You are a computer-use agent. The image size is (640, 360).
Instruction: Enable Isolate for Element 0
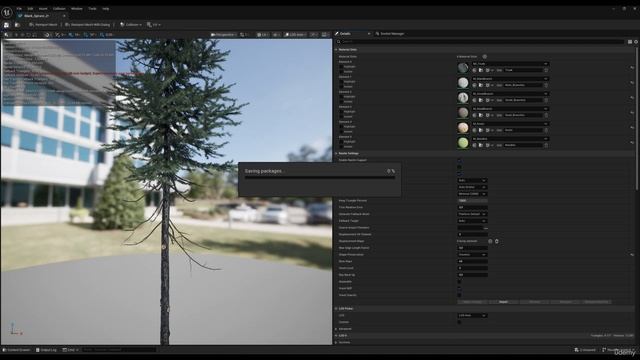point(341,71)
